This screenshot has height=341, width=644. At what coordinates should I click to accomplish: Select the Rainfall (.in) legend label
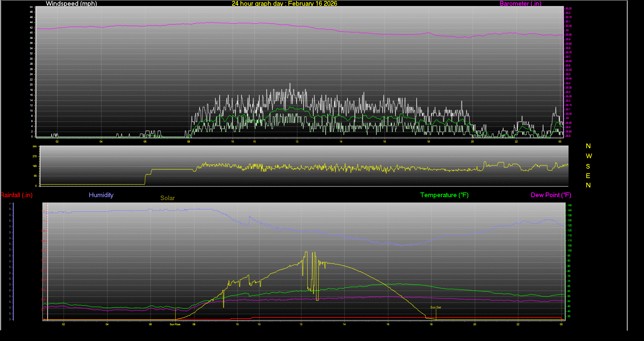[16, 195]
